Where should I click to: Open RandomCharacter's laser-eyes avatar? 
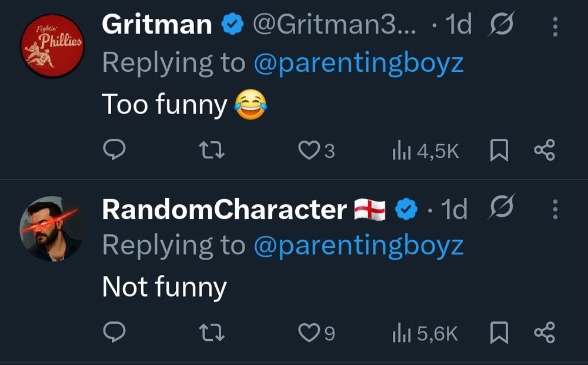[x=52, y=228]
